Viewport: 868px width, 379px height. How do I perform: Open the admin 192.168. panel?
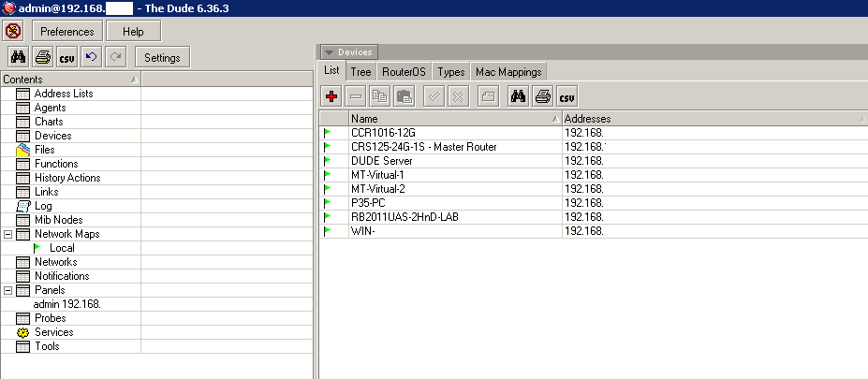[x=67, y=304]
